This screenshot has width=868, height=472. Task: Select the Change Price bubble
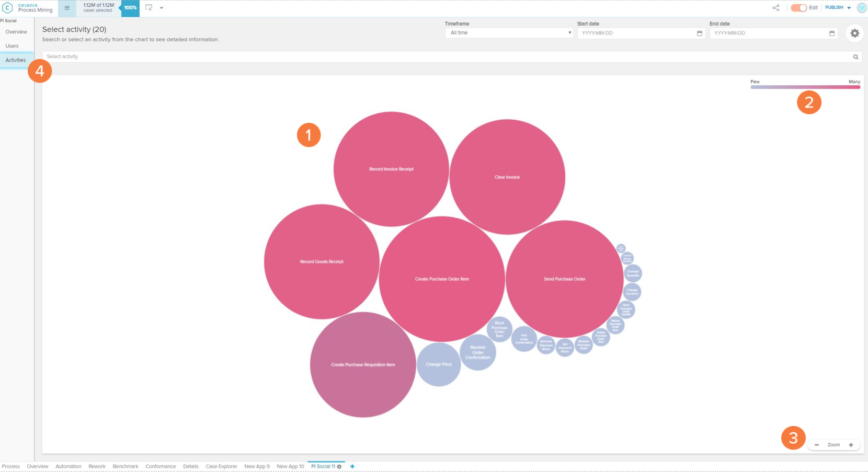439,364
